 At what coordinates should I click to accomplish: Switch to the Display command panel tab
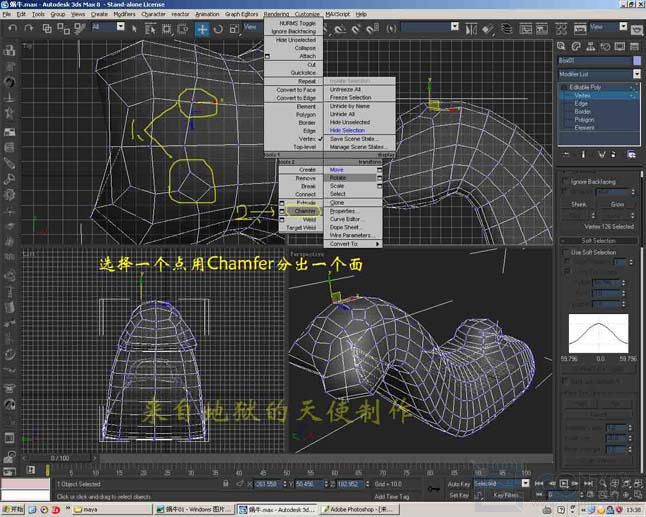(620, 46)
